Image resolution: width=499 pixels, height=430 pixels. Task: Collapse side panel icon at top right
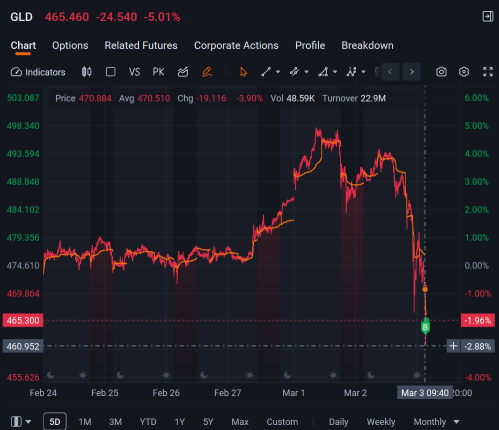[488, 16]
